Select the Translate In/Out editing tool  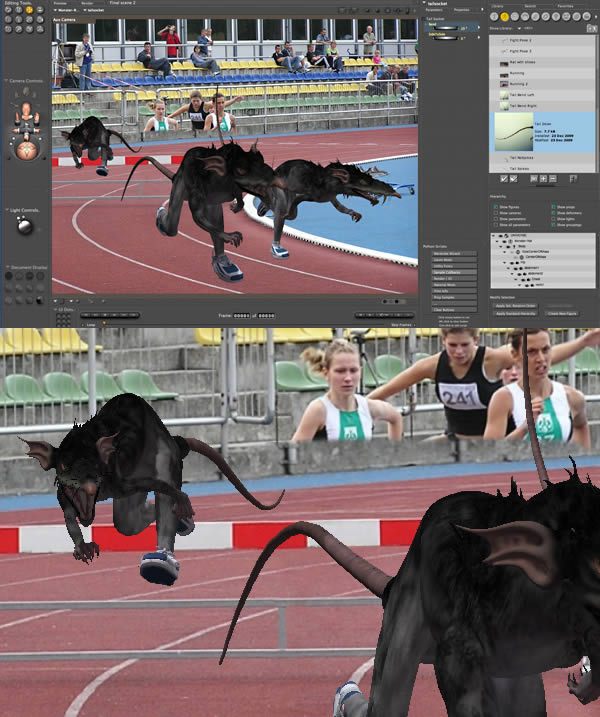(40, 10)
